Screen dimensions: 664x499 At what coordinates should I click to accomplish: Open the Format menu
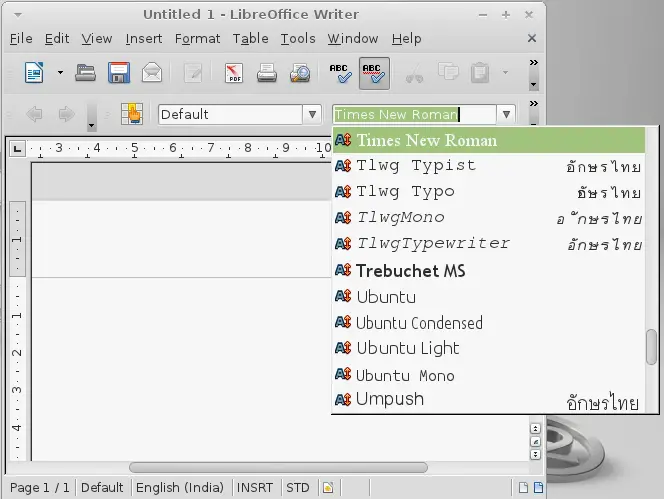click(197, 39)
